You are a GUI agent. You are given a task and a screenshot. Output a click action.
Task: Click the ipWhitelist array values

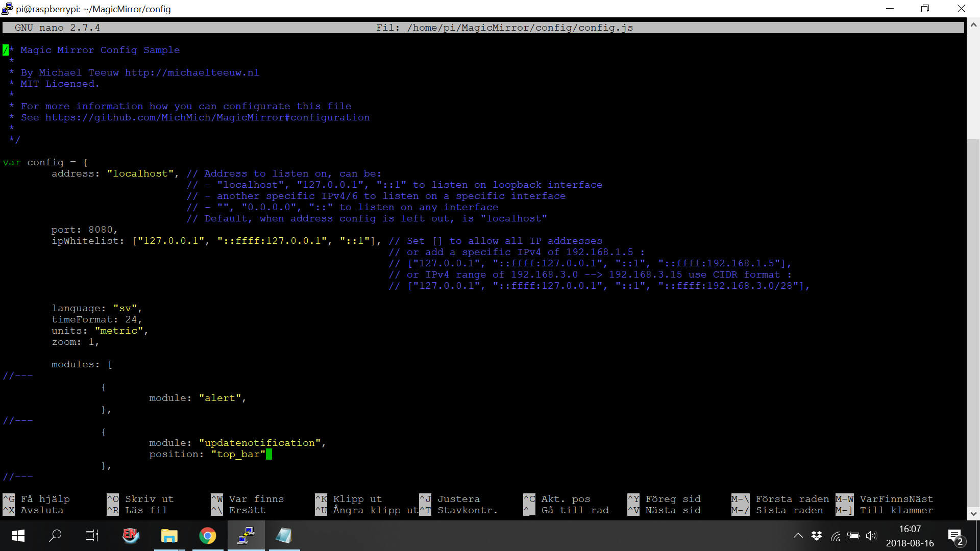[x=254, y=241]
